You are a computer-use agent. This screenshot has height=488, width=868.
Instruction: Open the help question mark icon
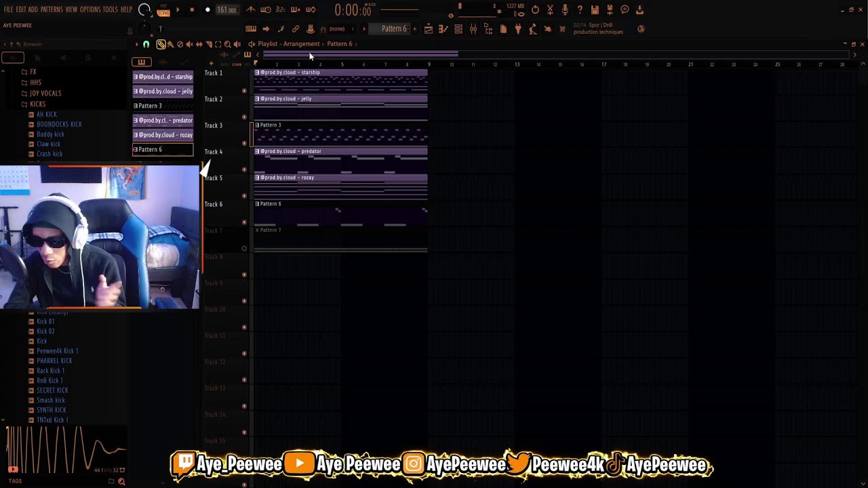pyautogui.click(x=580, y=9)
